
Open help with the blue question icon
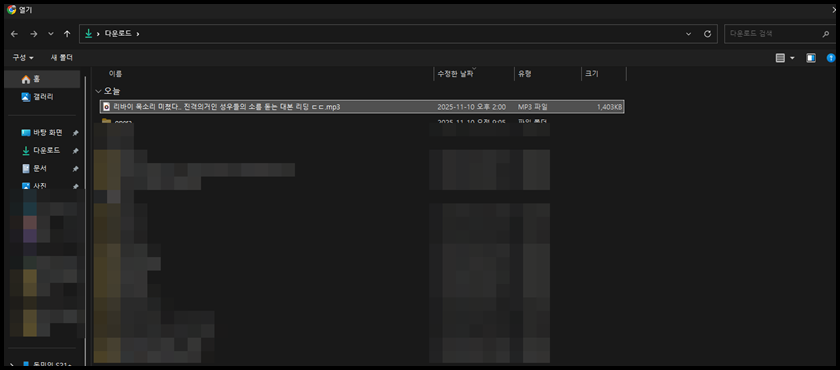tap(831, 58)
